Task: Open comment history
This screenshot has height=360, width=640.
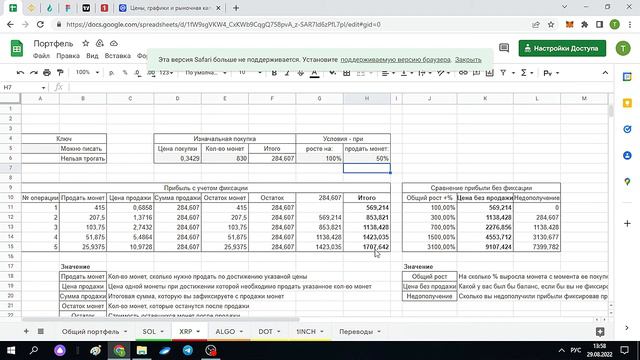Action: (504, 48)
